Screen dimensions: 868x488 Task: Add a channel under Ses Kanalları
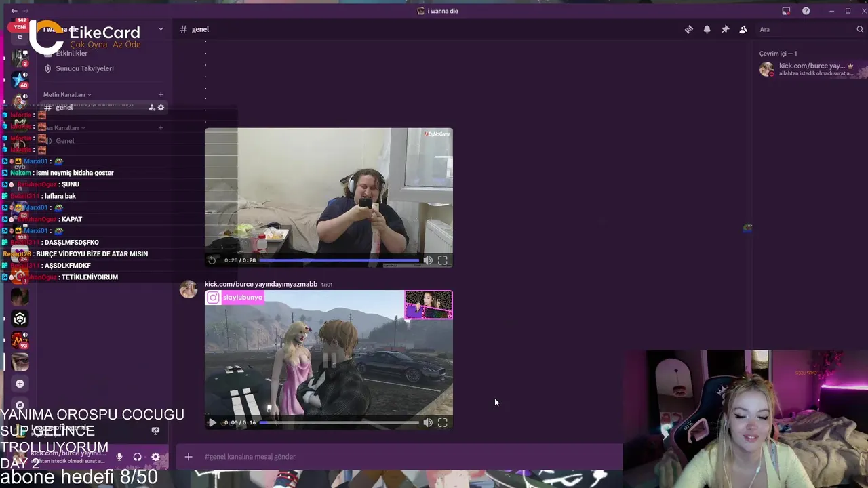161,127
